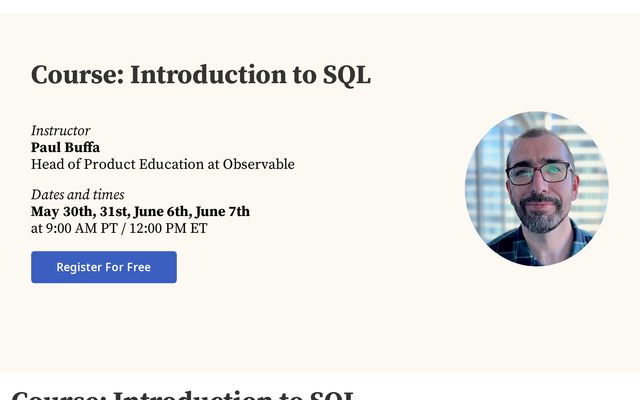Click the word Observable in job title
Viewport: 640px width, 400px height.
(258, 164)
